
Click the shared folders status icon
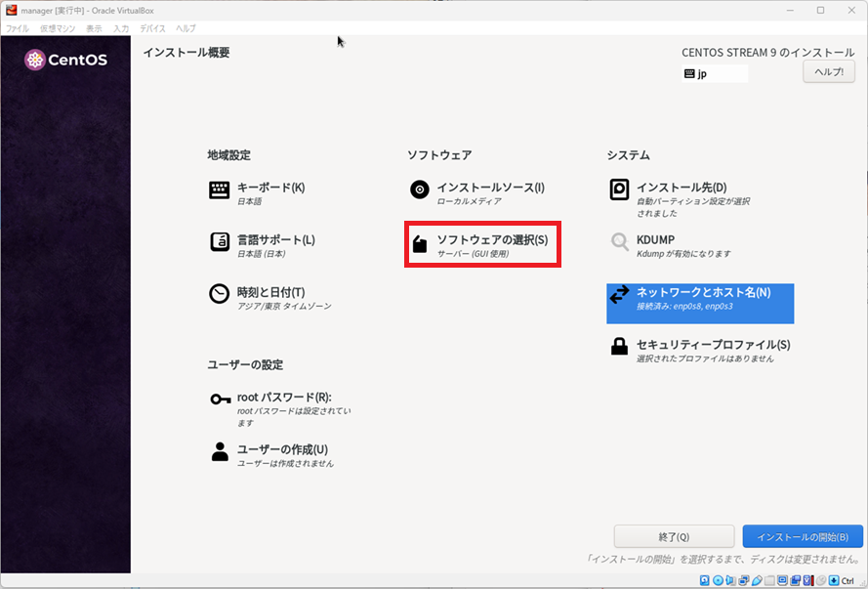click(x=770, y=580)
